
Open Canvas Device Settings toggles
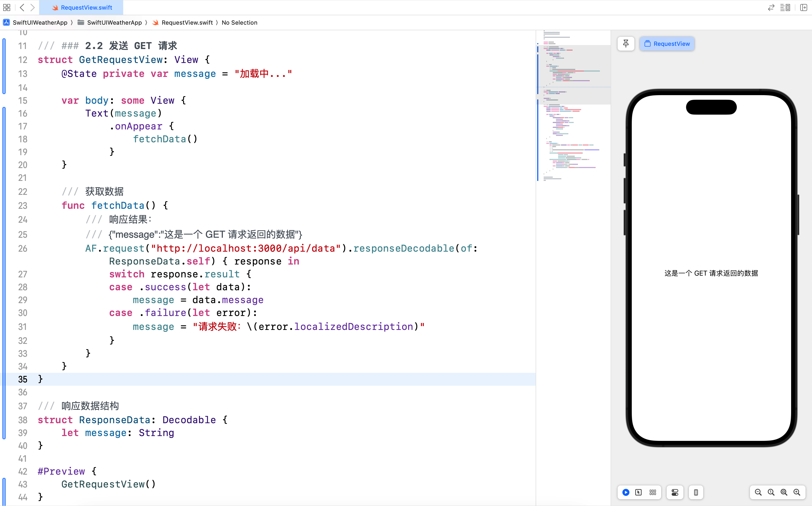pyautogui.click(x=675, y=492)
